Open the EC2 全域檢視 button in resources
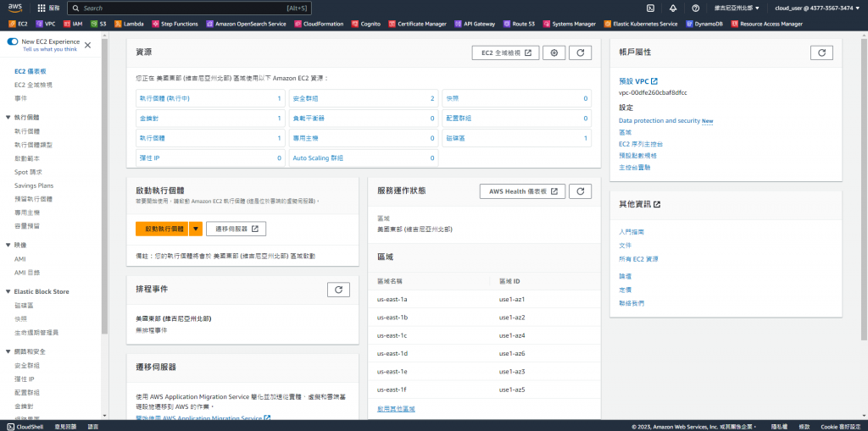This screenshot has width=868, height=431. (x=506, y=52)
